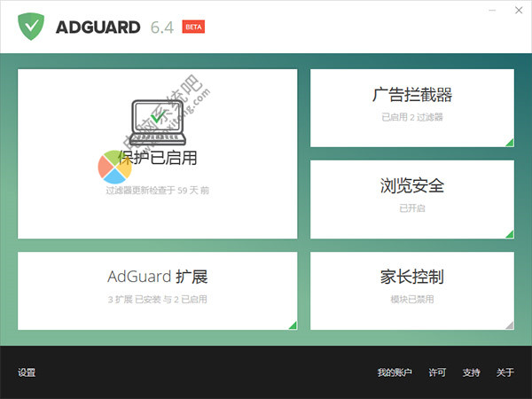Open the 家长控制 parental control tile
Image resolution: width=532 pixels, height=399 pixels.
[412, 291]
